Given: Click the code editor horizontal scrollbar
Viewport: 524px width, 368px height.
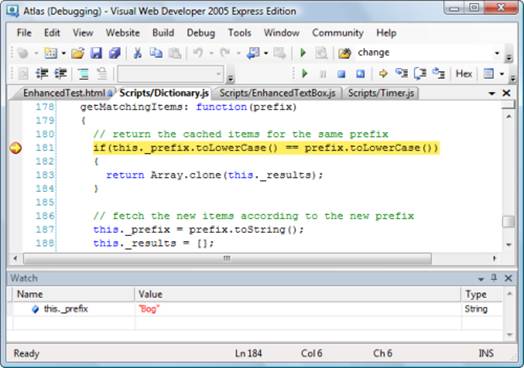Looking at the screenshot, I should tap(227, 258).
